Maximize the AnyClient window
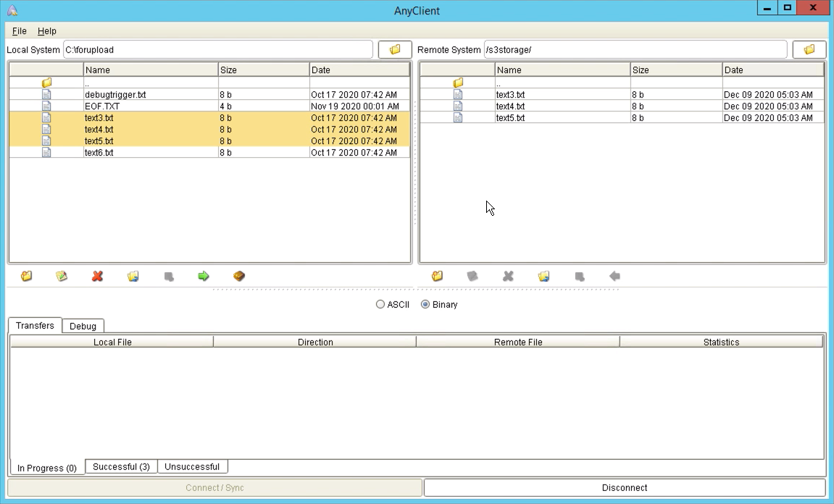 [787, 8]
